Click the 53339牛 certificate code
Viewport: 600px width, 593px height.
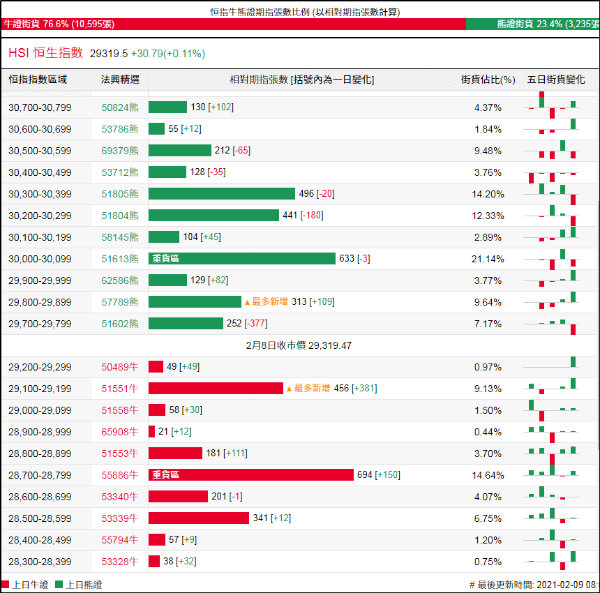pos(119,518)
